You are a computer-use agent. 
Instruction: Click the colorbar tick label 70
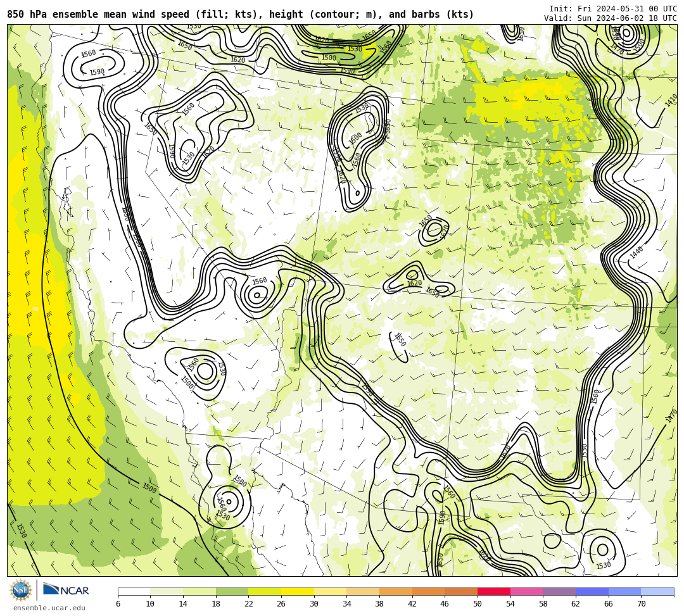pos(641,604)
